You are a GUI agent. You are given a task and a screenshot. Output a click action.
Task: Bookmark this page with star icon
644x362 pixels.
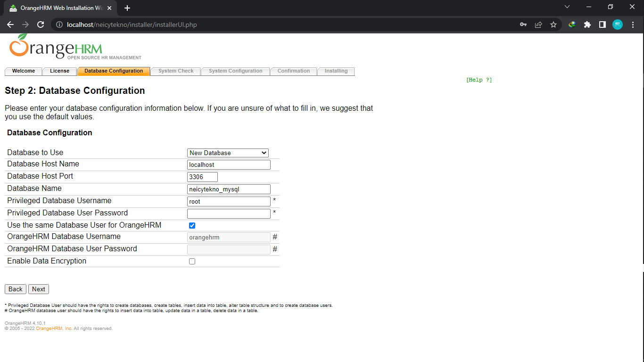point(553,25)
